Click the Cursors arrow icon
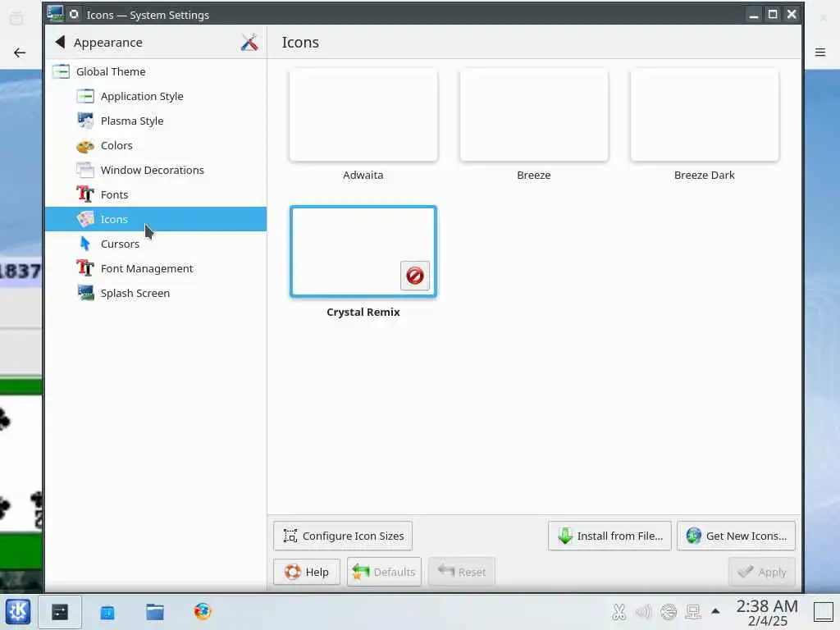840x630 pixels. click(x=85, y=244)
